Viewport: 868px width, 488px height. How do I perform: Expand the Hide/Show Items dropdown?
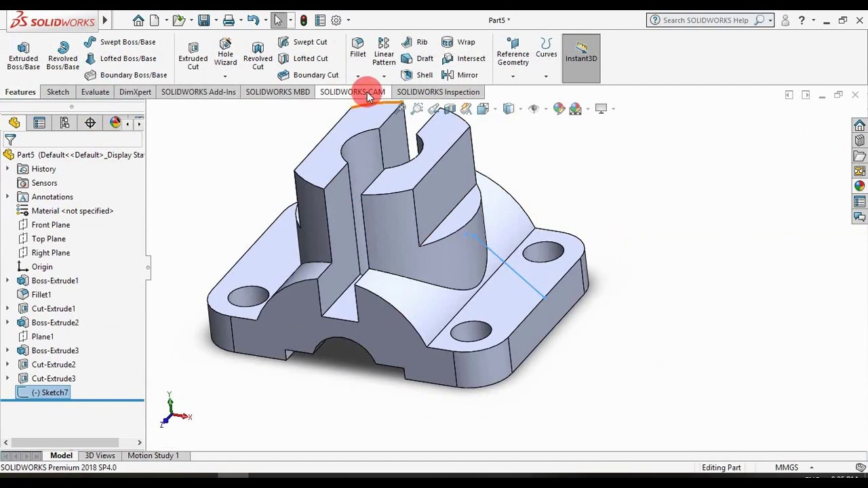pyautogui.click(x=545, y=109)
